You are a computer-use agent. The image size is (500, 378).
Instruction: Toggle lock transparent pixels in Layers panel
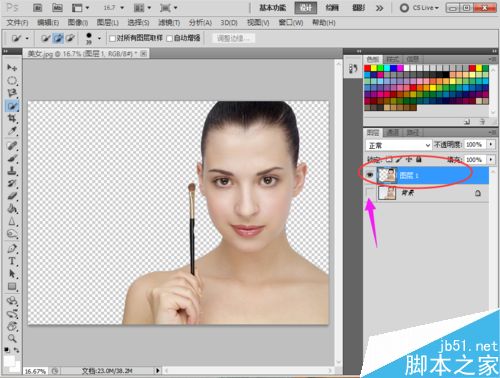coord(388,160)
